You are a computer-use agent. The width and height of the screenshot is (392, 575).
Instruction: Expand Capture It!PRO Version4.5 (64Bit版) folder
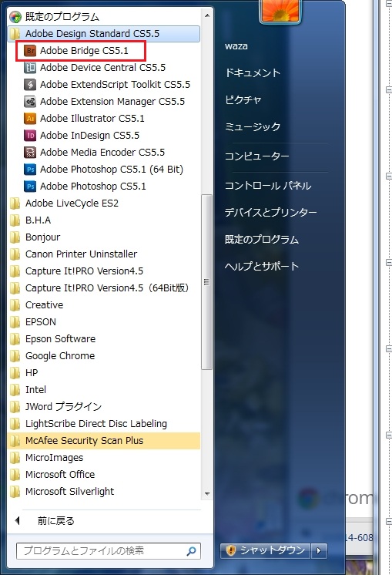[104, 287]
